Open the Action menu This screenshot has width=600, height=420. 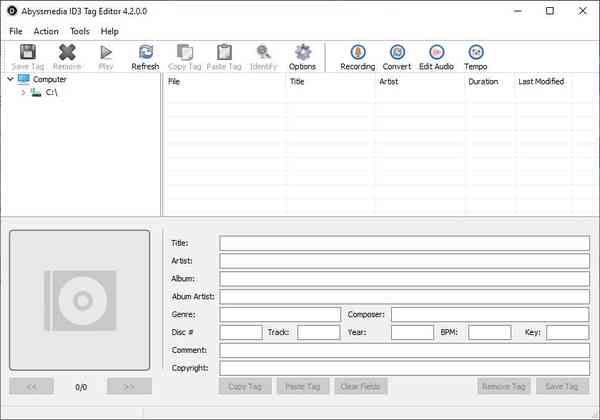(x=46, y=31)
